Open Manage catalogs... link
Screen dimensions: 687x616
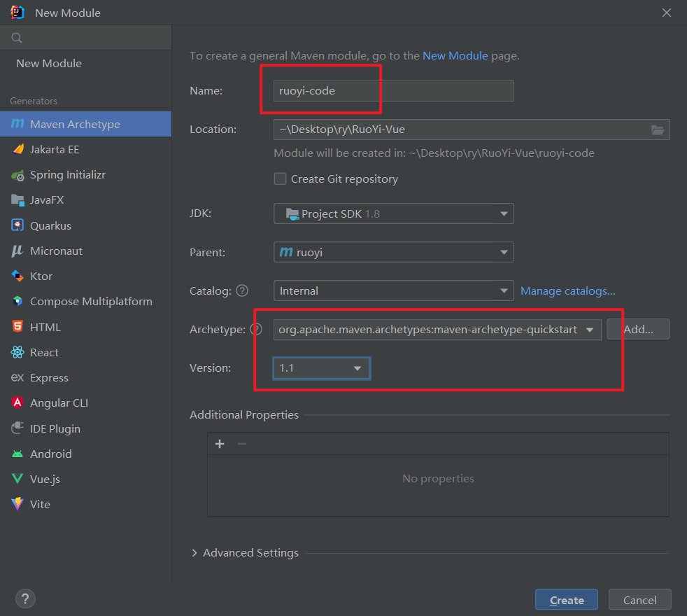click(x=568, y=291)
